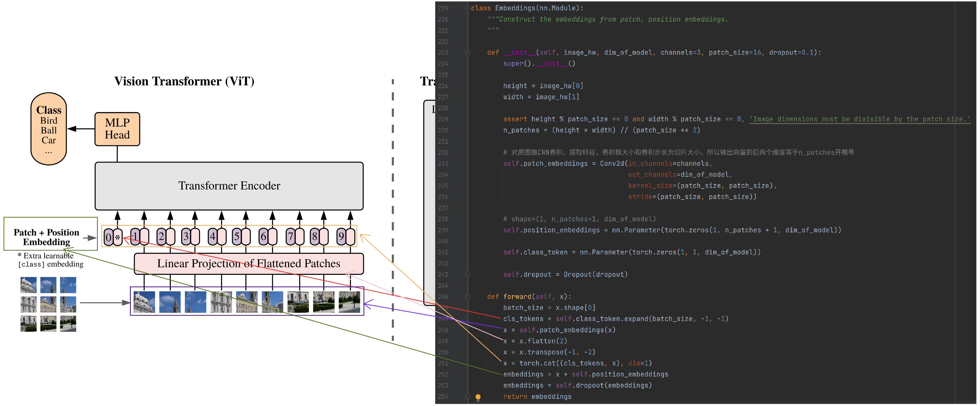980x406 pixels.
Task: Click the 'def forward' method name
Action: pyautogui.click(x=517, y=297)
